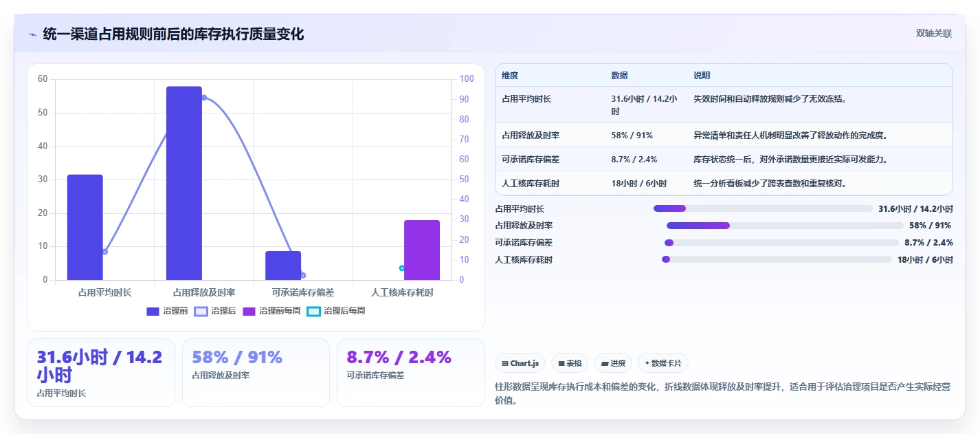Click the Chart.js tag chip
The height and width of the screenshot is (434, 980).
520,363
